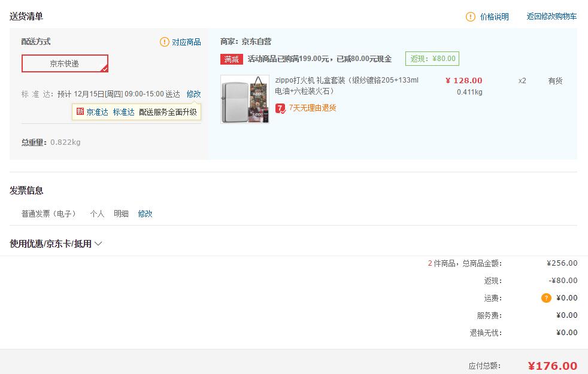This screenshot has width=588, height=374.
Task: Click 修改 next to delivery time
Action: click(193, 94)
